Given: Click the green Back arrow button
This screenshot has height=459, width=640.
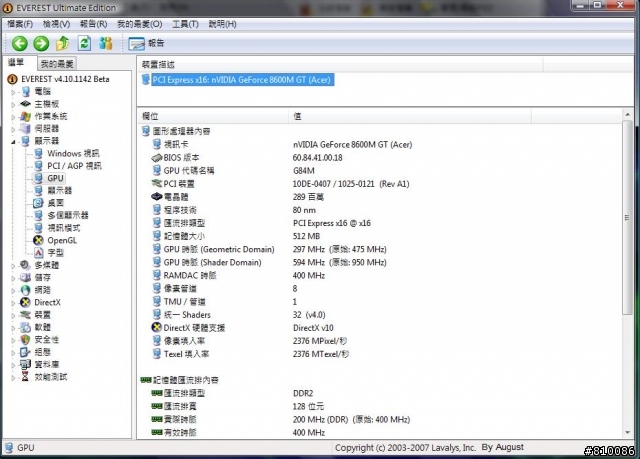Looking at the screenshot, I should [20, 43].
